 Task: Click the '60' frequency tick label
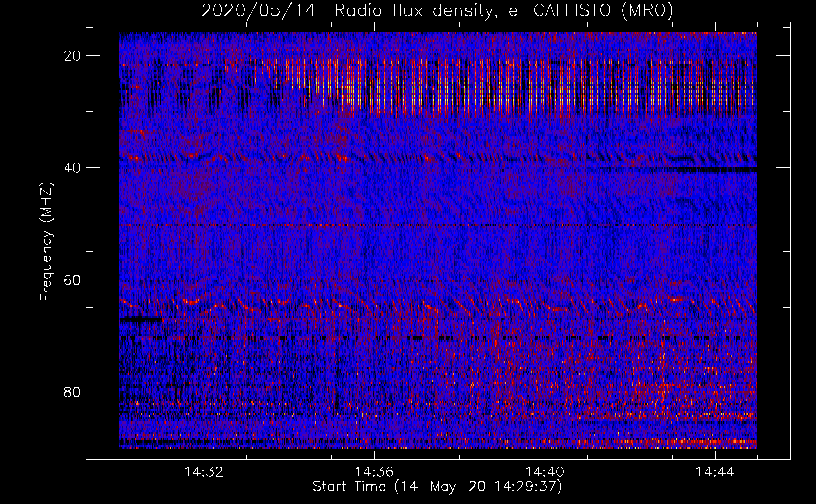(73, 280)
